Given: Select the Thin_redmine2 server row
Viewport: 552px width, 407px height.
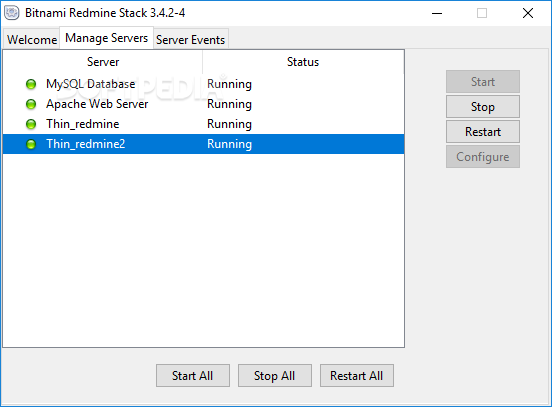Looking at the screenshot, I should (x=203, y=144).
